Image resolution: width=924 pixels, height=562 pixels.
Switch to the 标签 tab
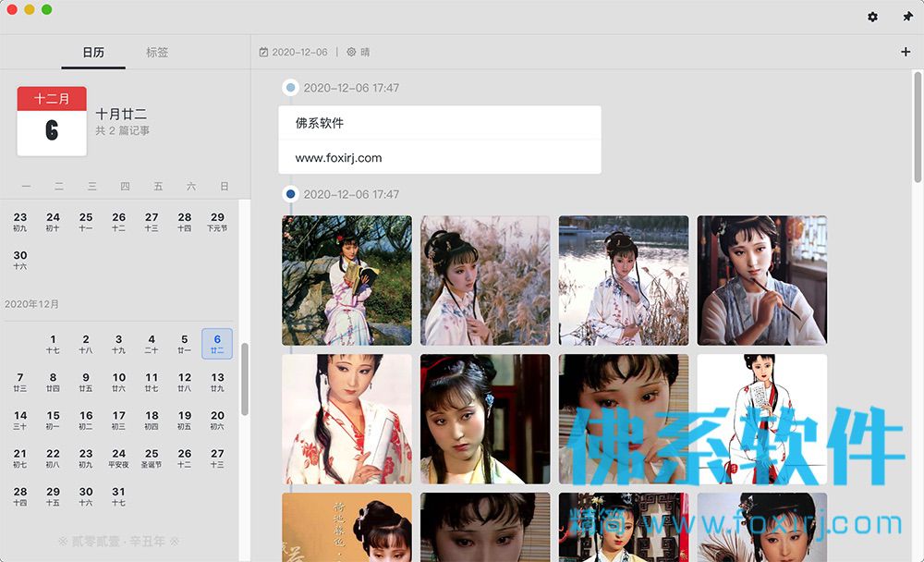(x=157, y=53)
